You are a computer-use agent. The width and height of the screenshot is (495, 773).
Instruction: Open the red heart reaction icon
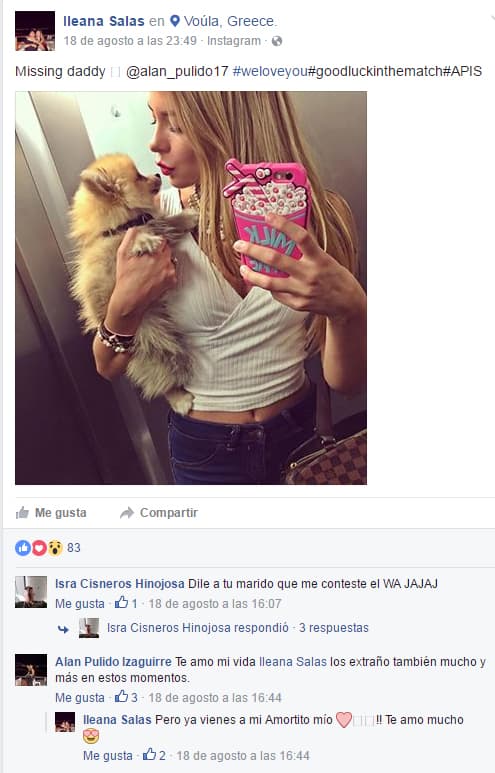click(39, 548)
